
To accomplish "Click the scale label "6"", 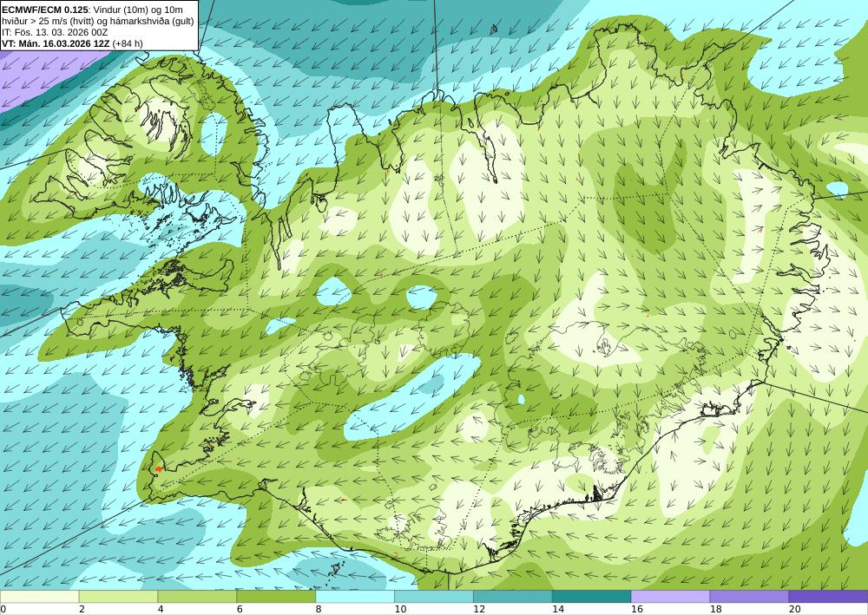I will (240, 609).
